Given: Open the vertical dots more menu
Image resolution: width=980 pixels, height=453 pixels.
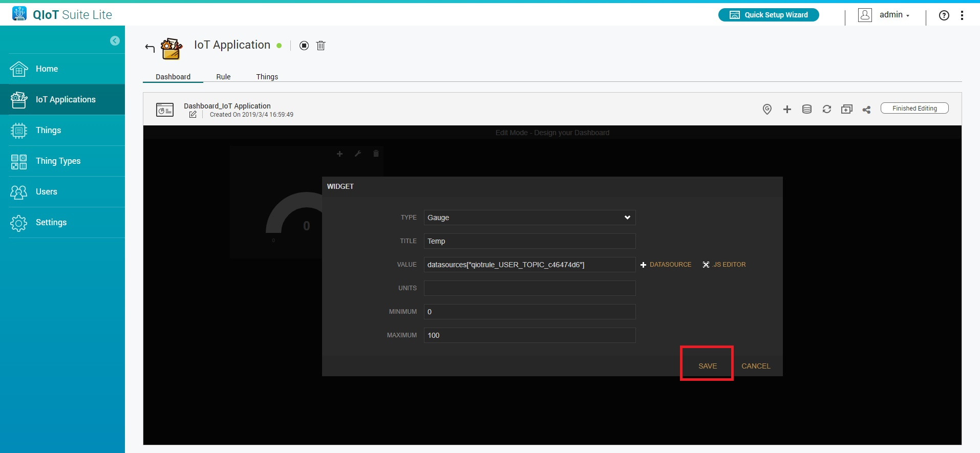Looking at the screenshot, I should tap(962, 15).
